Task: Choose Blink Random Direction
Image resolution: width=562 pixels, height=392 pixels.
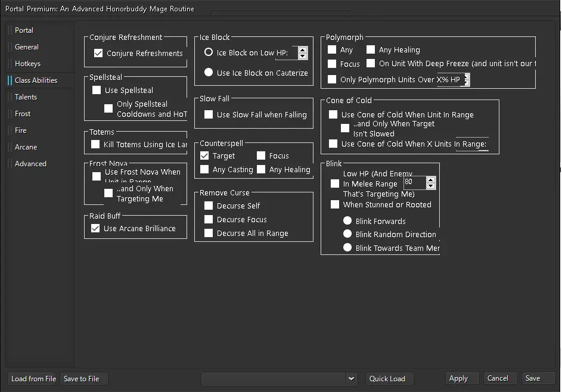Action: point(347,234)
